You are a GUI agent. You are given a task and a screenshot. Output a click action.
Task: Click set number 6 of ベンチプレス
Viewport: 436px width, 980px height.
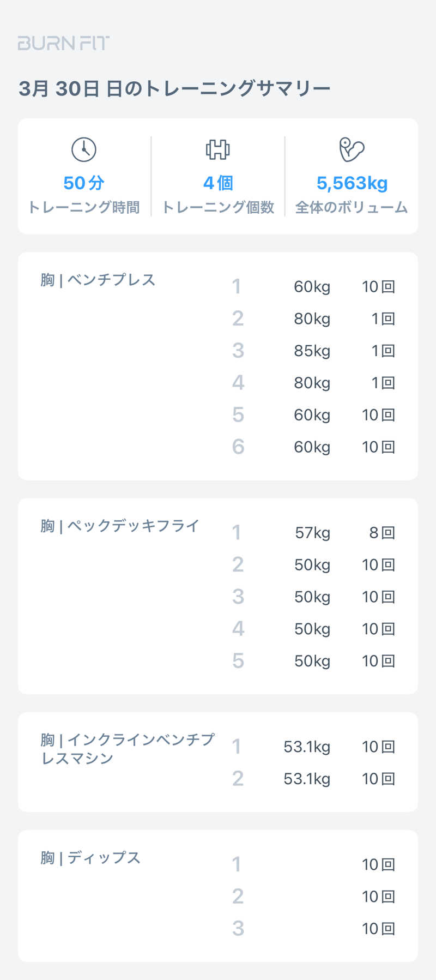coord(238,447)
